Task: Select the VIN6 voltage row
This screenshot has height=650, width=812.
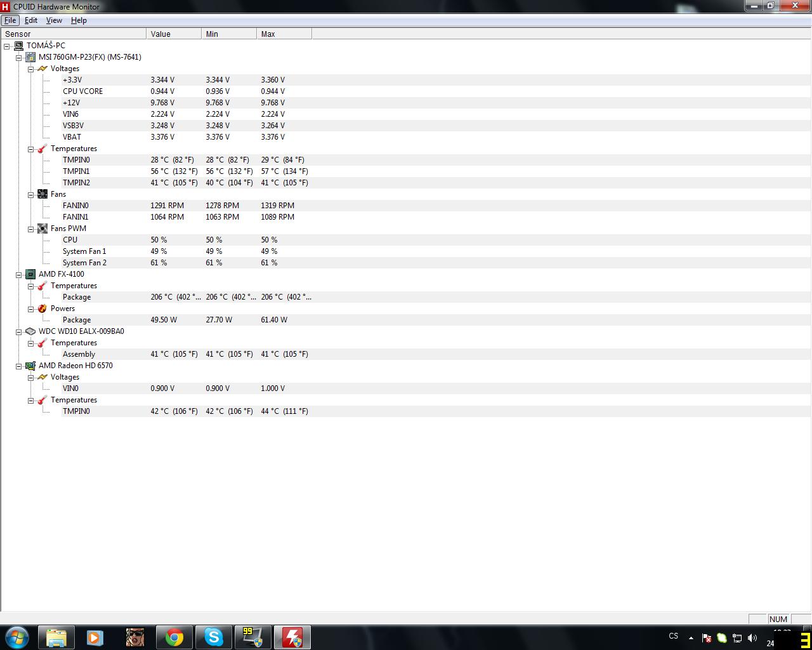Action: 406,114
